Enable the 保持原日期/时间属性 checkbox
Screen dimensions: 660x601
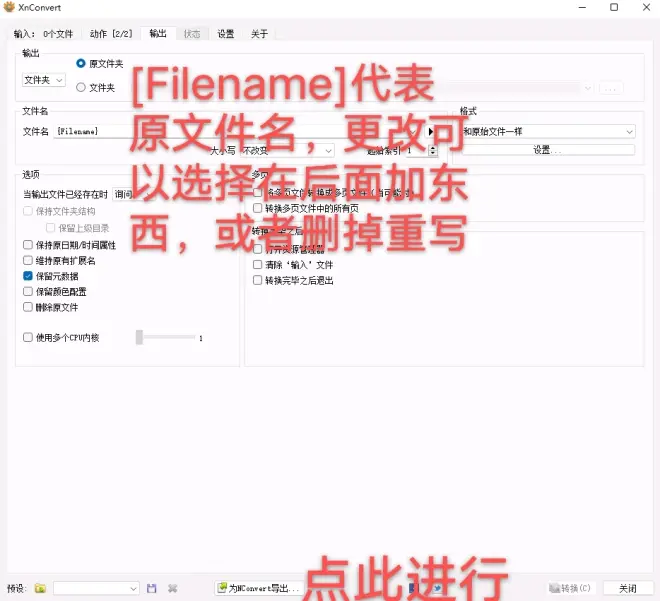(28, 245)
